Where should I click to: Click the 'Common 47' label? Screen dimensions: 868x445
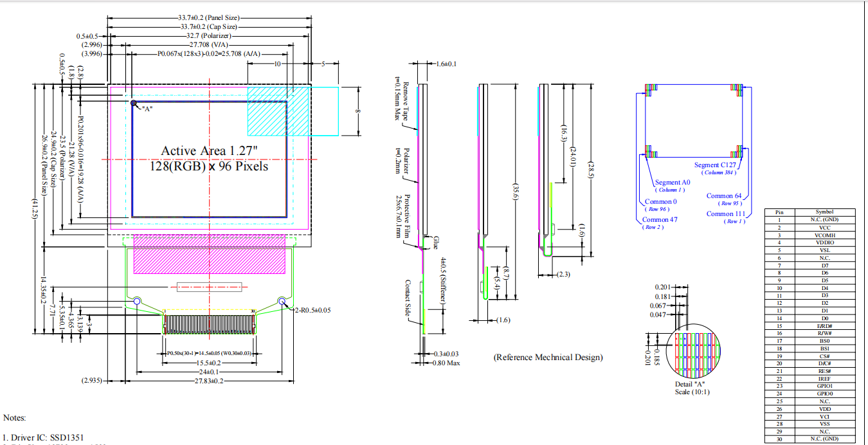(x=660, y=220)
